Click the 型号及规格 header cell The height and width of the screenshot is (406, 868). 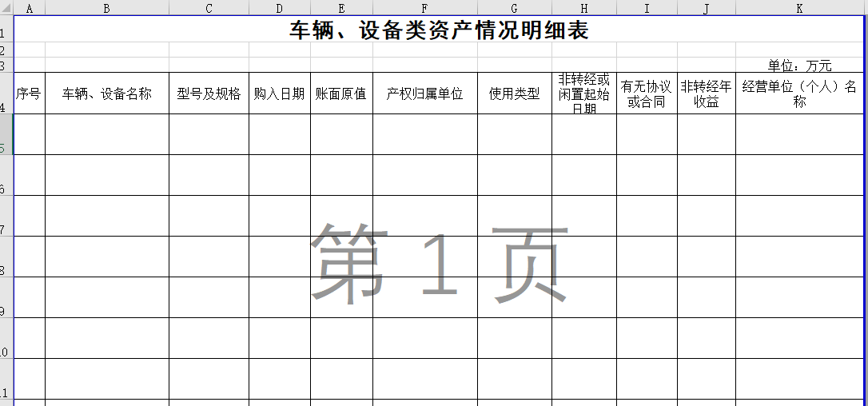click(x=209, y=94)
